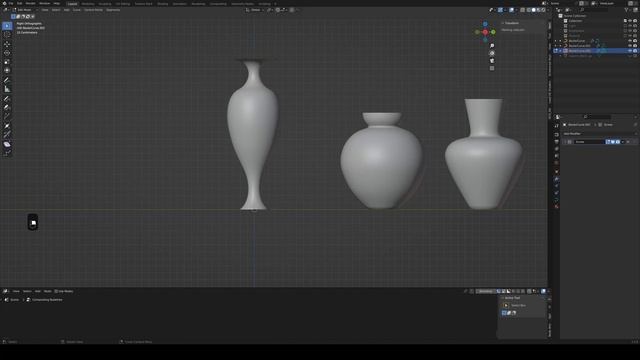Viewport: 640px width, 360px height.
Task: Switch to rendered viewport shading
Action: [x=543, y=10]
